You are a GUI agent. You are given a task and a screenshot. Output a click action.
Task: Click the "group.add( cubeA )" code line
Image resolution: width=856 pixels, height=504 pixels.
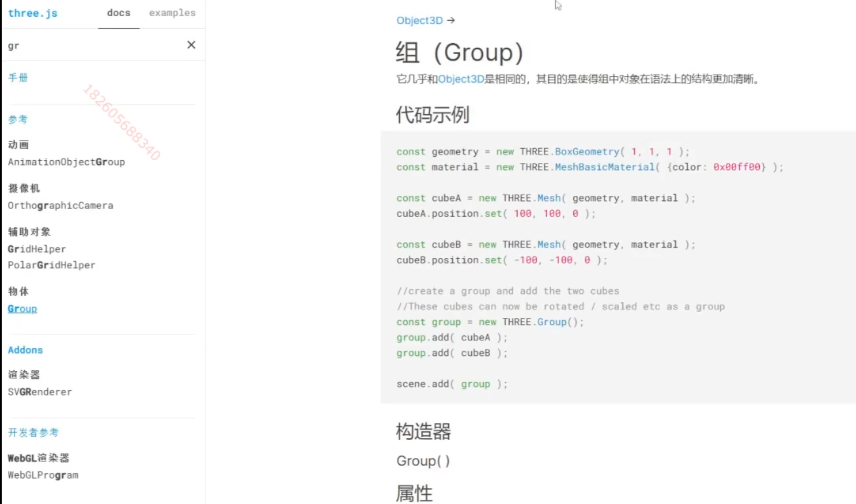point(452,338)
